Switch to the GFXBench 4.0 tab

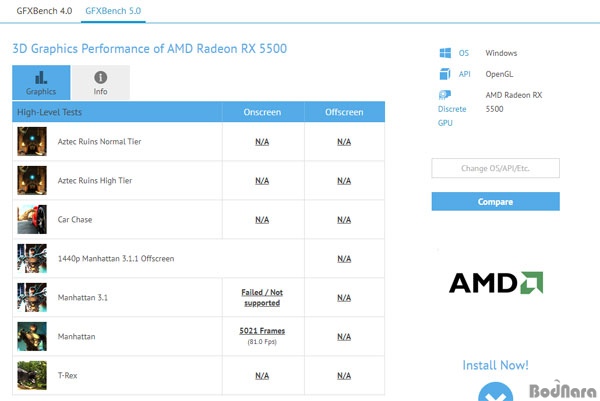pos(44,11)
